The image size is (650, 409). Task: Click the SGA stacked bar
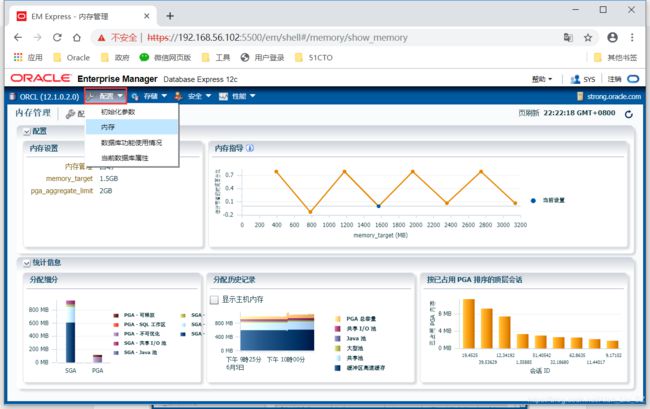(70, 332)
